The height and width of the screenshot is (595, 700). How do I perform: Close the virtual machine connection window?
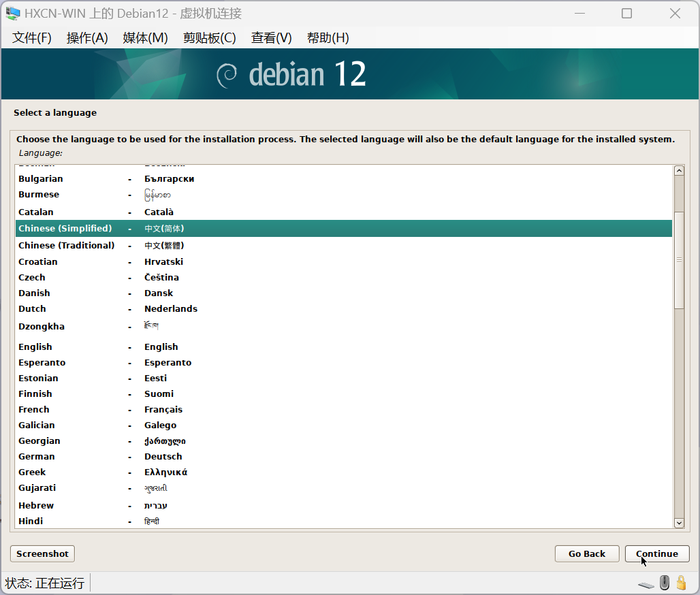tap(675, 14)
